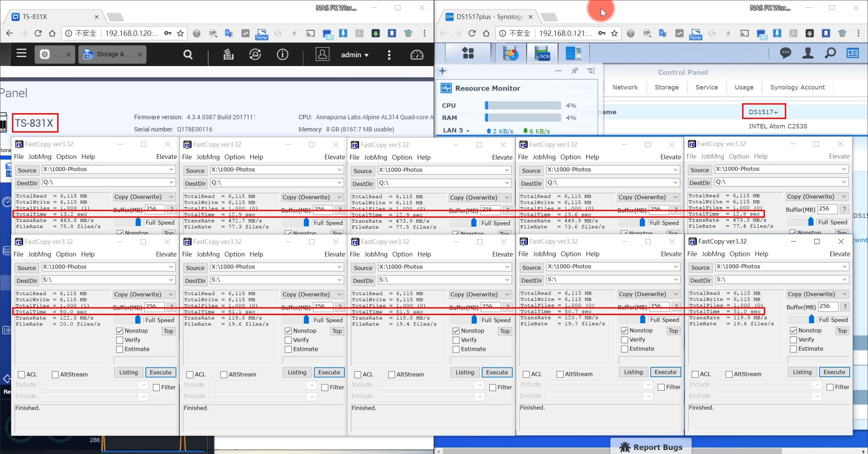Viewport: 868px width, 454px height.
Task: Open the Network tab in Control Panel
Action: coord(625,87)
